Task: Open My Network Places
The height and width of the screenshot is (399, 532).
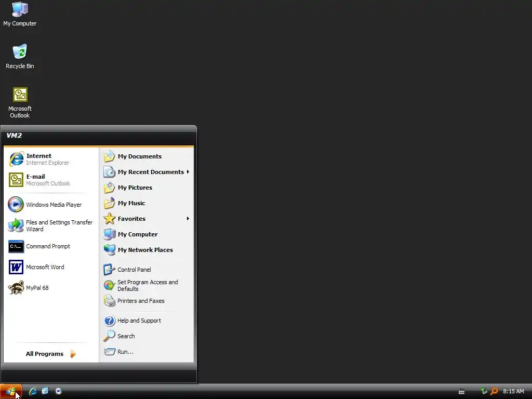Action: coord(147,250)
